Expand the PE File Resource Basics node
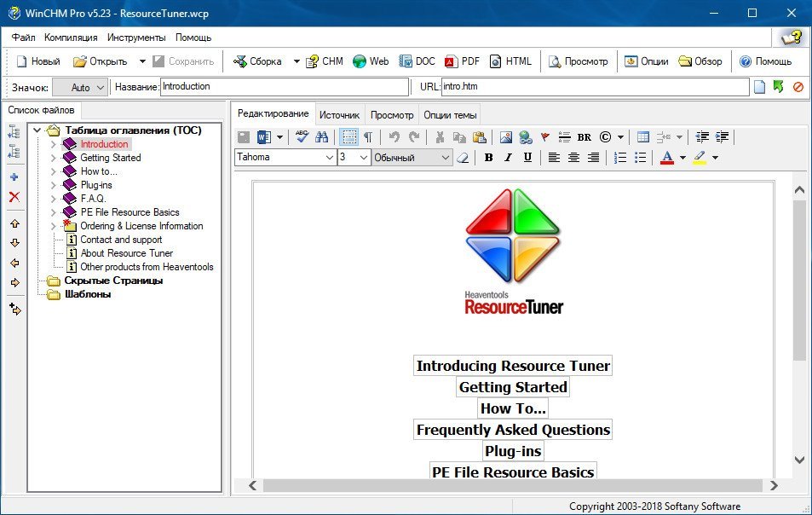Screen dimensions: 812x515 click(x=53, y=212)
